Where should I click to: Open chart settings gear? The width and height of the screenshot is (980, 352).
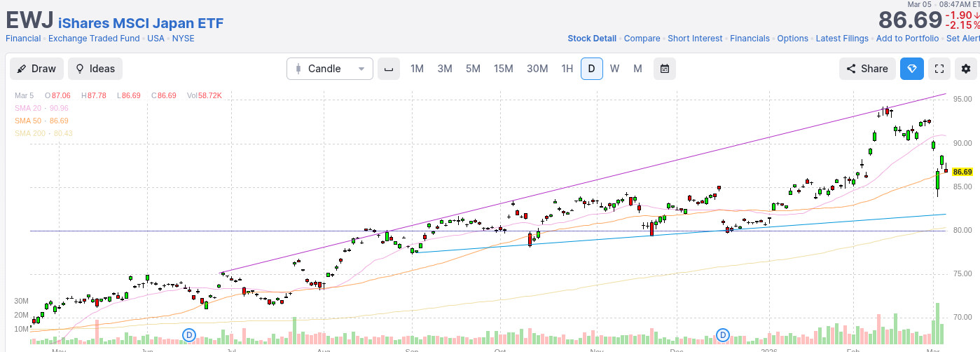[x=967, y=69]
